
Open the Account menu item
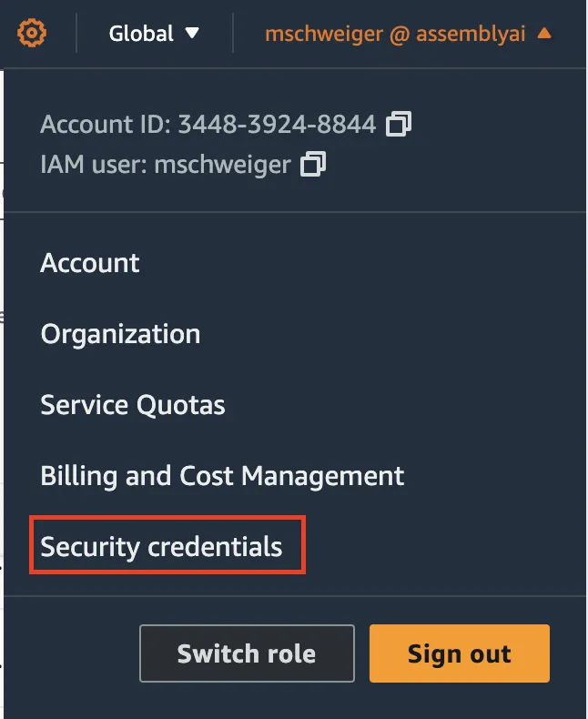(x=90, y=263)
